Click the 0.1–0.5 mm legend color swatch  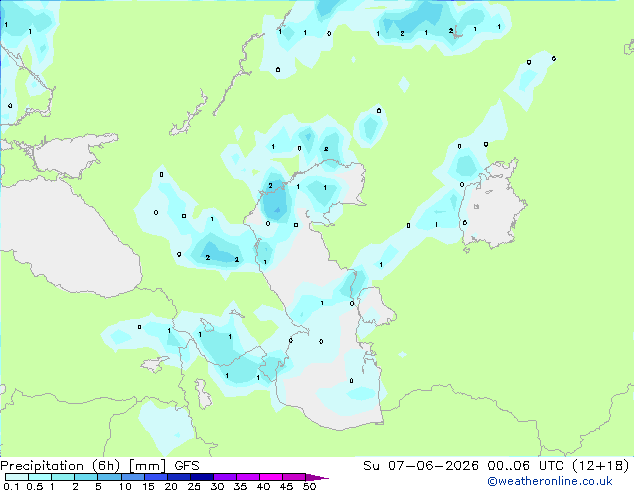[17, 477]
